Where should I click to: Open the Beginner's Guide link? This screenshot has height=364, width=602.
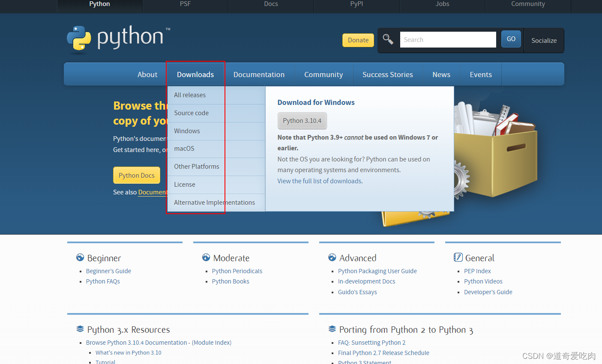[108, 271]
